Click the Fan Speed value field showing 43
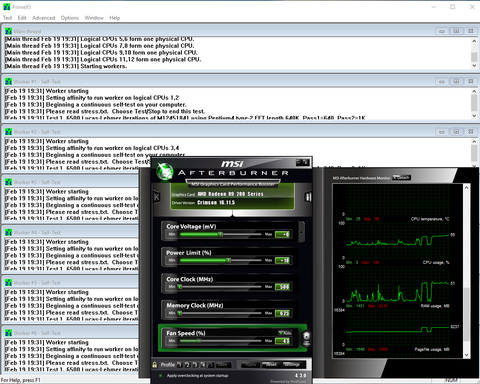Screen dimensions: 480x384 tap(283, 341)
